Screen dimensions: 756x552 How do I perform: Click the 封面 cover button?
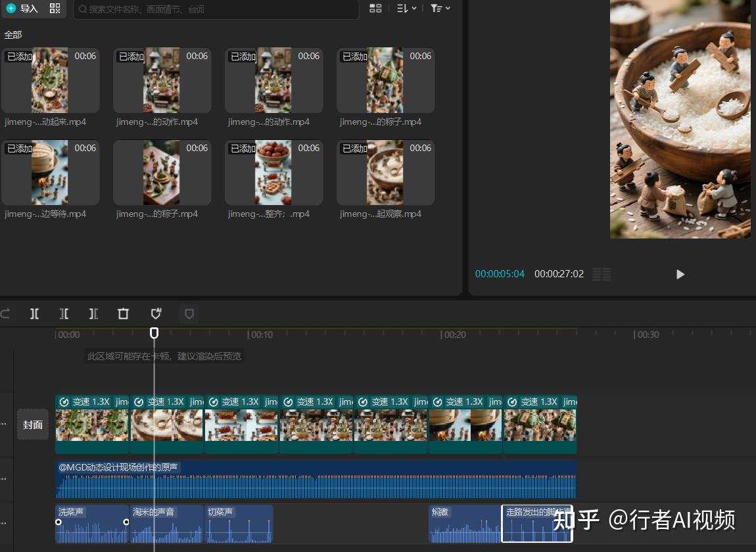(x=33, y=425)
